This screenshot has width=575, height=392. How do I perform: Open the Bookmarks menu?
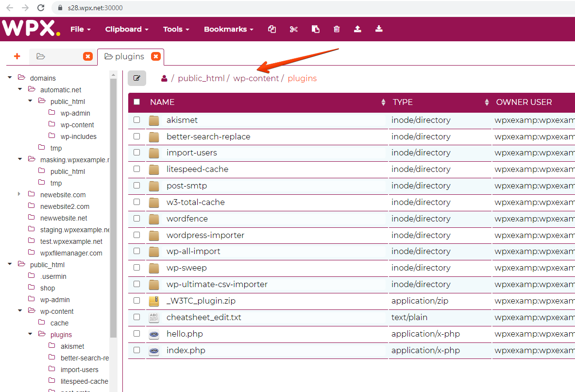point(228,29)
